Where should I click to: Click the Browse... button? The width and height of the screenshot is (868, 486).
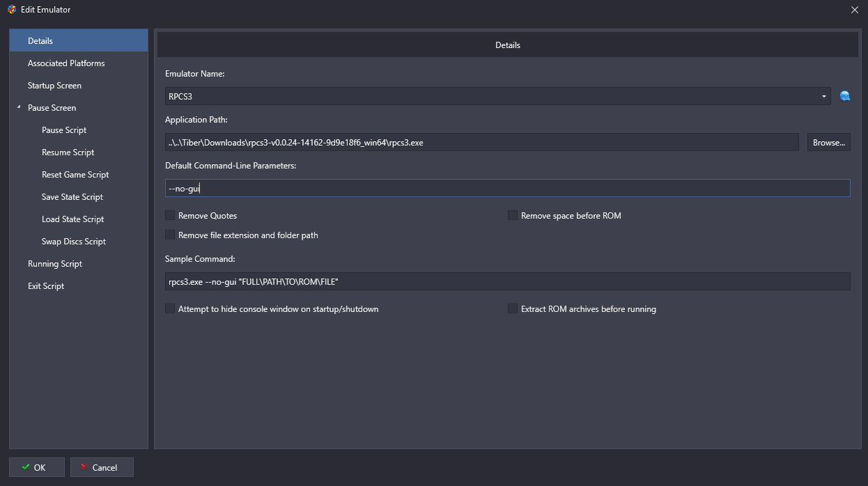(828, 142)
